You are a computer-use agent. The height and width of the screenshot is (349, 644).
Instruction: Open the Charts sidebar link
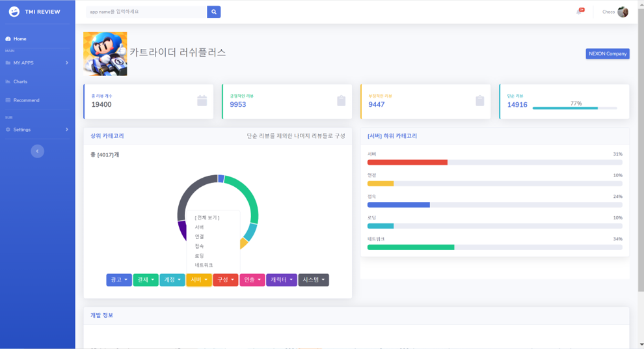tap(20, 81)
